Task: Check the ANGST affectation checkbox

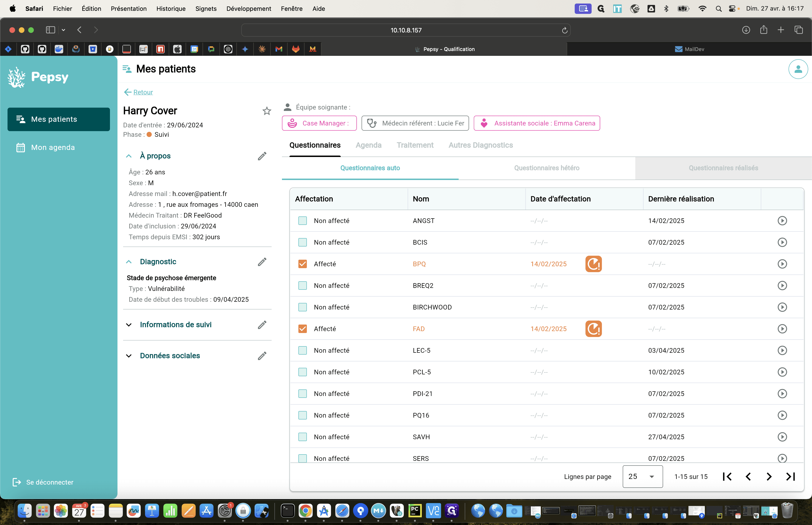Action: [x=303, y=221]
